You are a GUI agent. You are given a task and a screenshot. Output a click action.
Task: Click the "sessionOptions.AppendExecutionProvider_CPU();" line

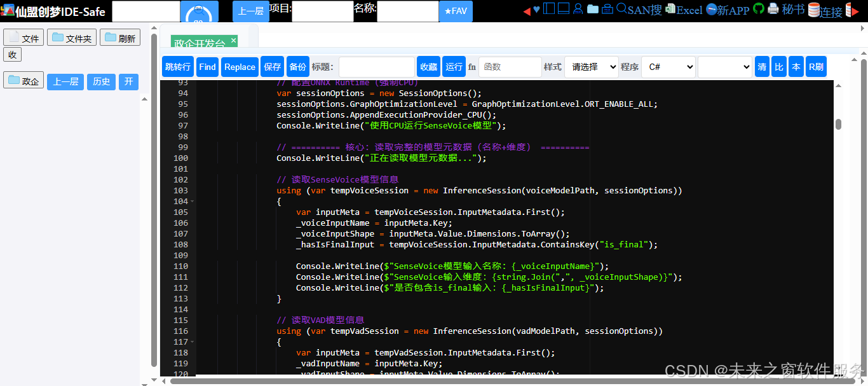[386, 115]
